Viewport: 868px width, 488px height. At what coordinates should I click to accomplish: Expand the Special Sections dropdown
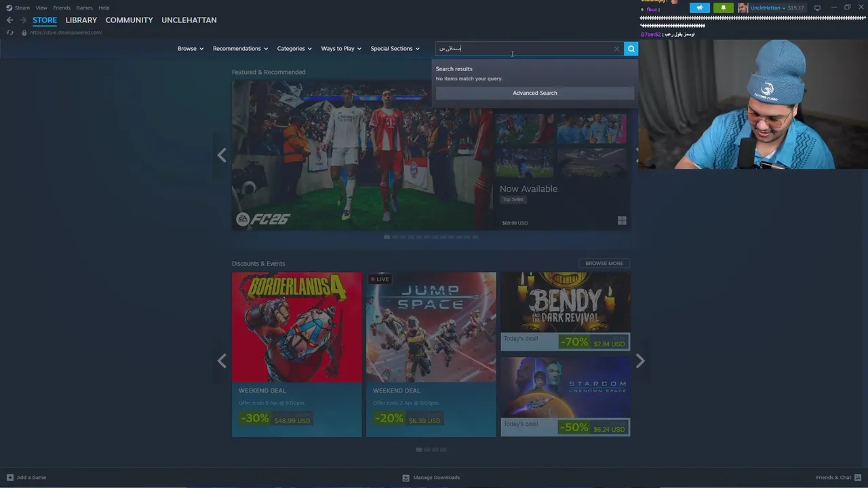coord(395,49)
